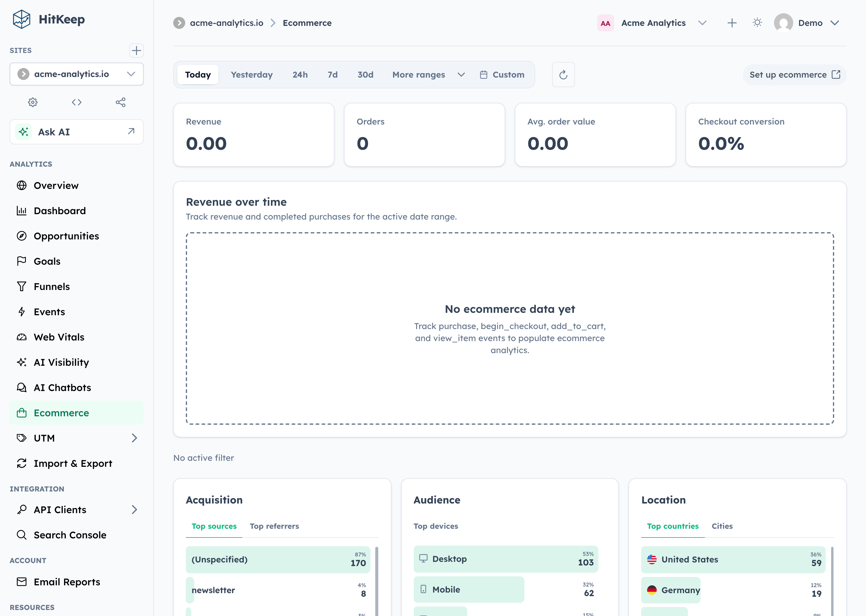Open Web Vitals in the sidebar

tap(77, 337)
